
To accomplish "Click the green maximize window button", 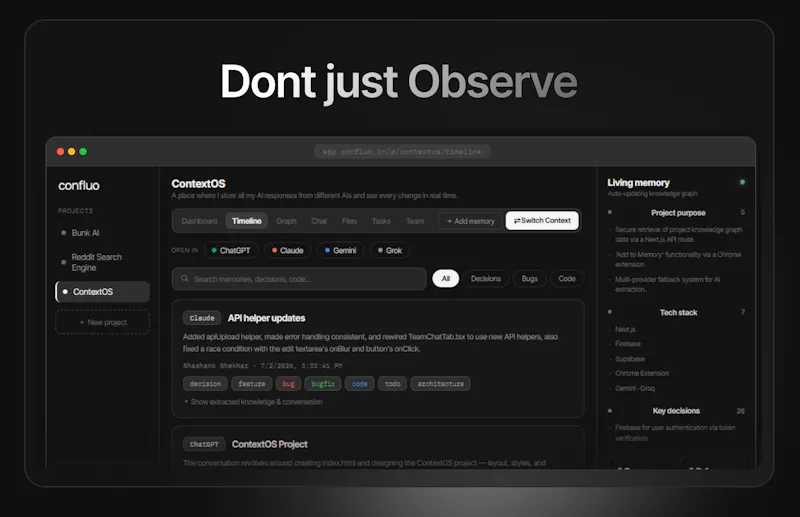I will (83, 152).
